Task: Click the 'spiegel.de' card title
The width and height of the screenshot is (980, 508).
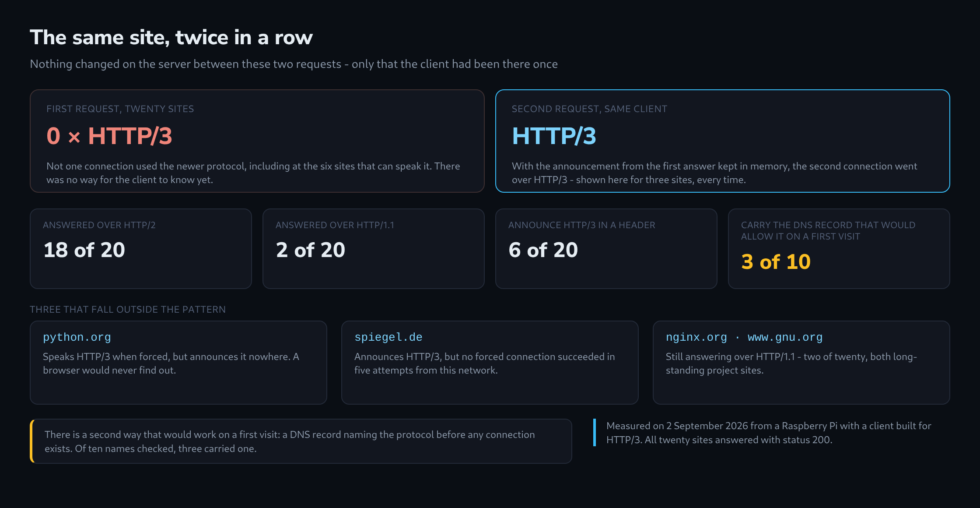Action: click(388, 337)
